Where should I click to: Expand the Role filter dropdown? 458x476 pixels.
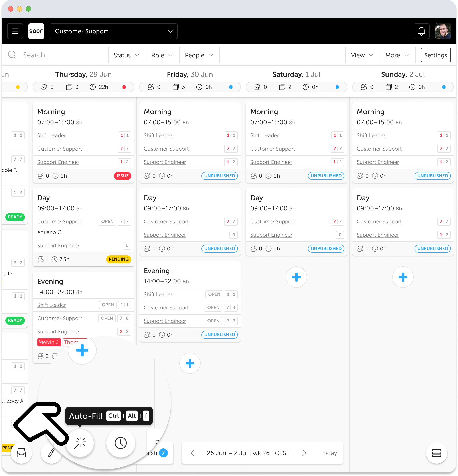pyautogui.click(x=162, y=55)
